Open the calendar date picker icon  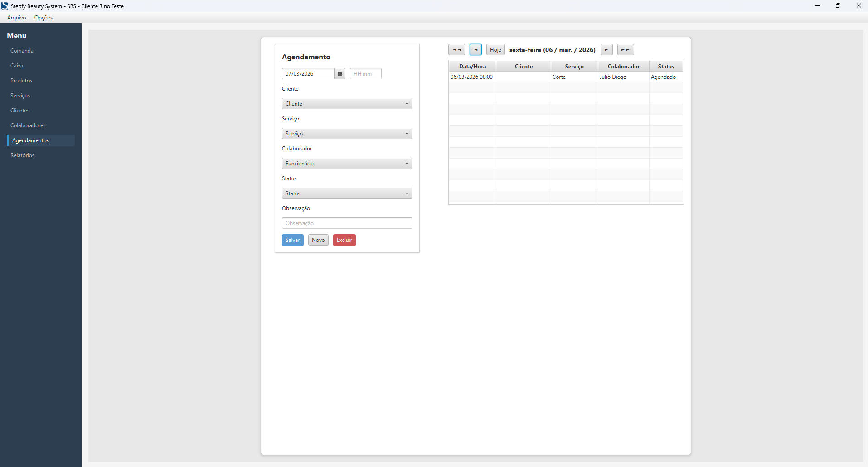coord(340,74)
